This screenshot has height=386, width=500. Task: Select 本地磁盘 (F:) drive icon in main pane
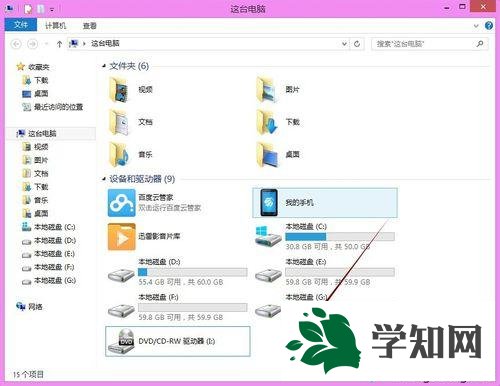(x=121, y=310)
